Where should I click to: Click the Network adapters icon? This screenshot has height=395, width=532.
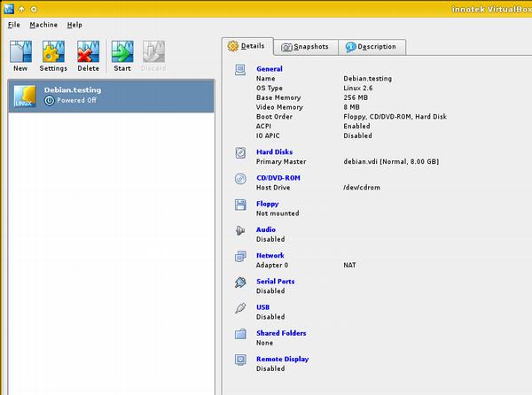(240, 257)
